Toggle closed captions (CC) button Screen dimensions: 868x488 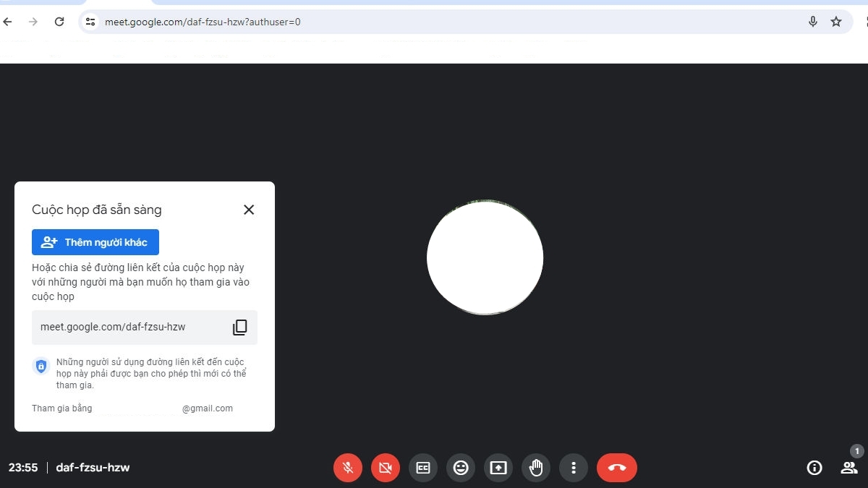click(x=423, y=468)
